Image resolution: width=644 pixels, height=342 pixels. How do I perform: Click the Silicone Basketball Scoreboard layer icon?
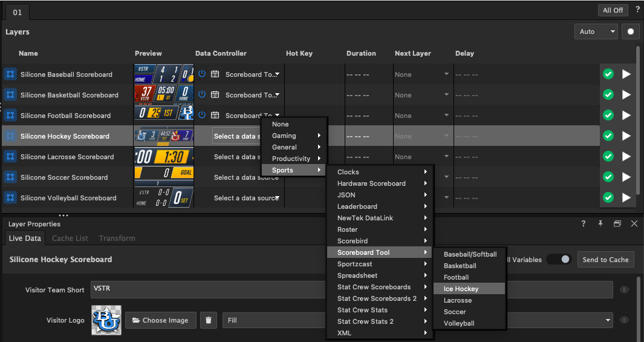coord(10,95)
